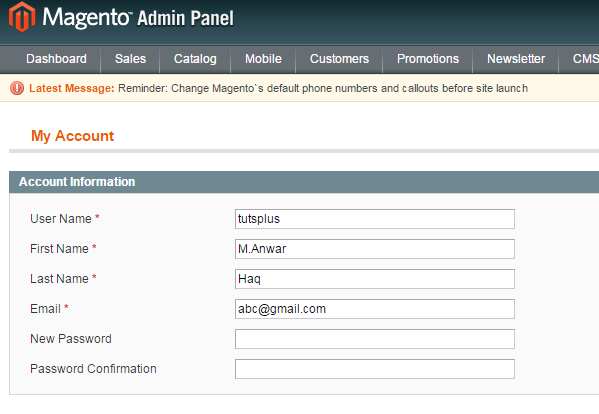Open the Newsletter menu

(516, 59)
